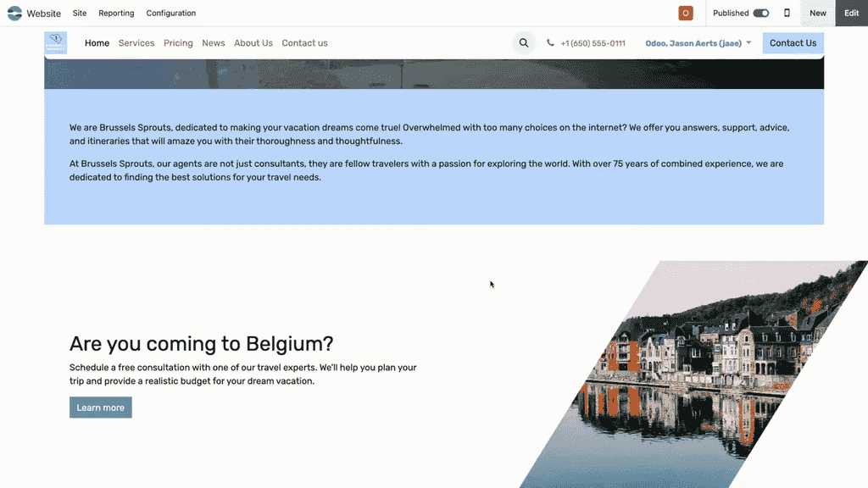
Task: Open the News nav link
Action: tap(214, 43)
